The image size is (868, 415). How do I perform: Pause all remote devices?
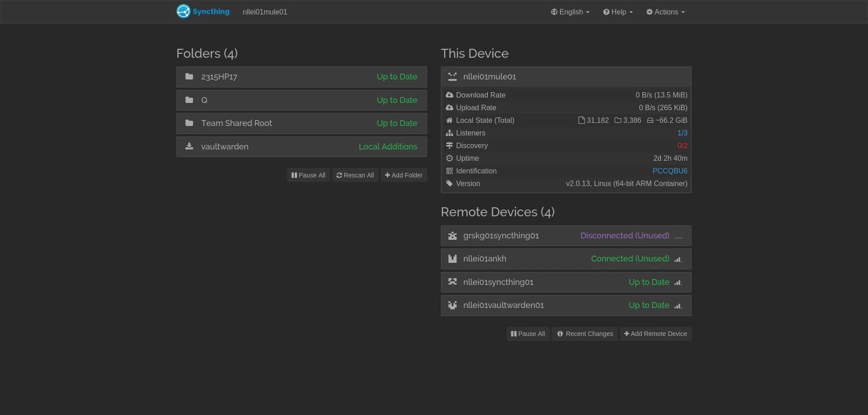pos(528,334)
